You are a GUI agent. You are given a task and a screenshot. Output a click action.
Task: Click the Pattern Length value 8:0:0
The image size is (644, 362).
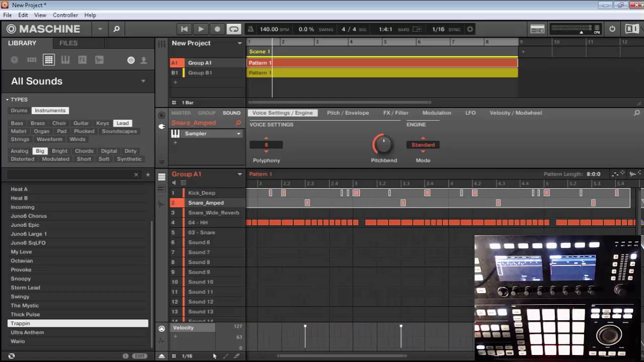pyautogui.click(x=593, y=174)
